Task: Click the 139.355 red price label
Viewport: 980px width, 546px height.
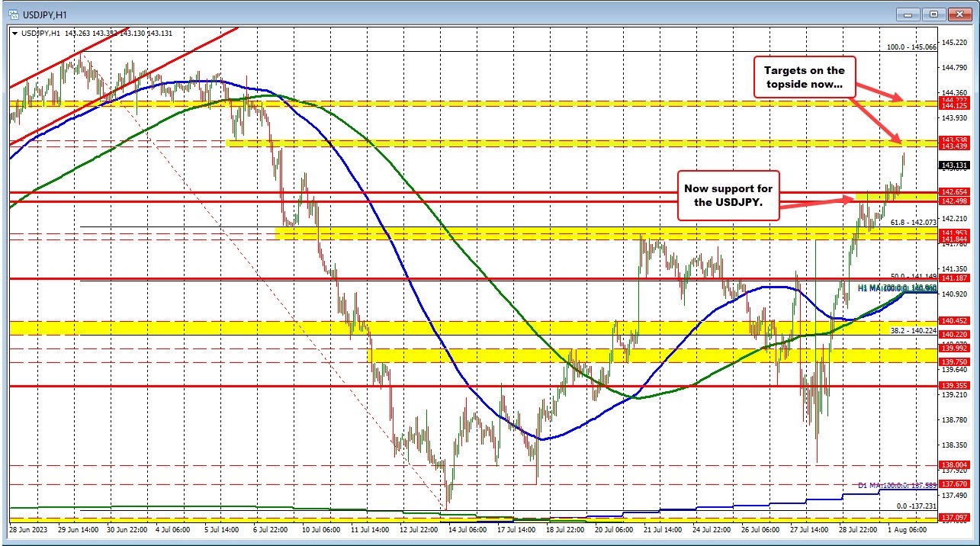Action: [956, 386]
